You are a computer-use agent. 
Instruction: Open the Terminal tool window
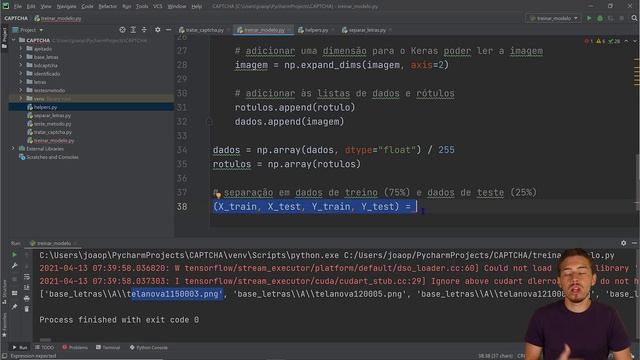(x=108, y=347)
